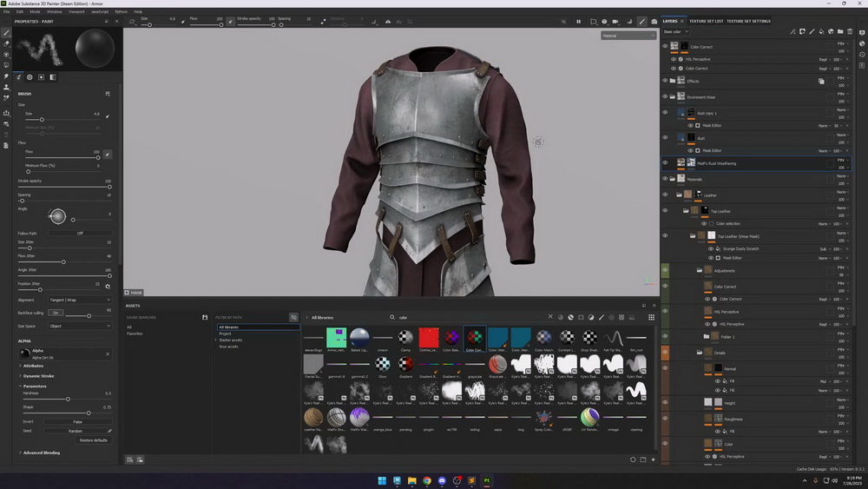
Task: Open the Base color channel dropdown
Action: click(676, 31)
